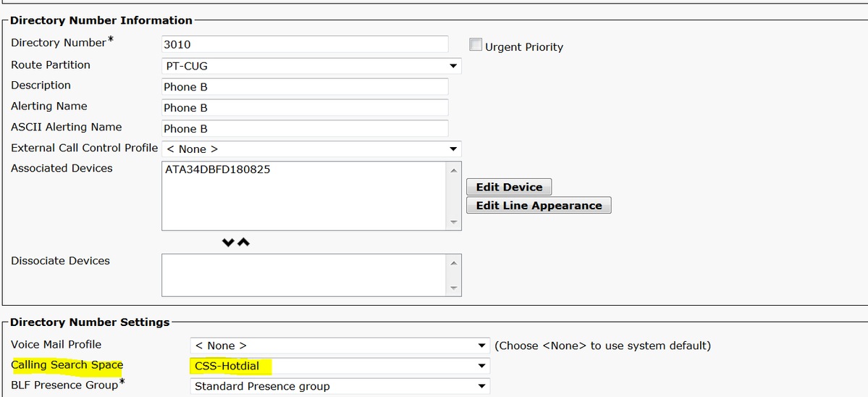Open the Route Partition dropdown

(x=311, y=66)
